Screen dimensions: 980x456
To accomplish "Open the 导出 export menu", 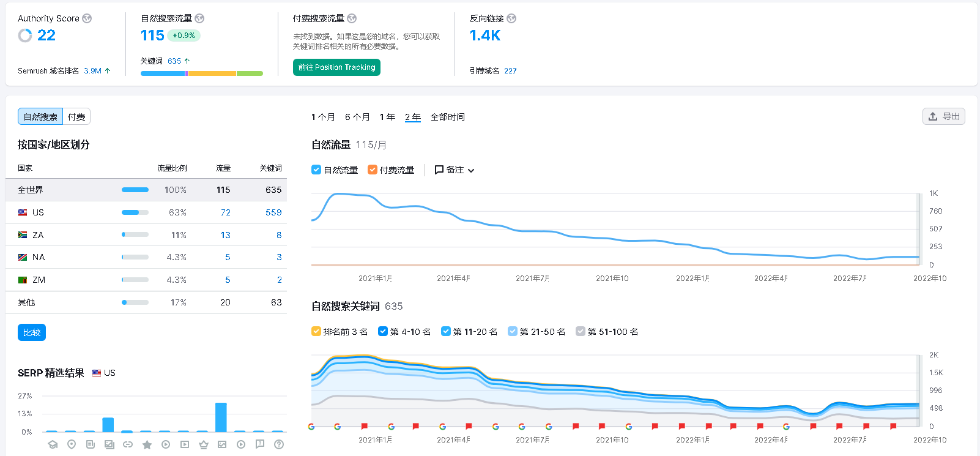I will pyautogui.click(x=943, y=116).
